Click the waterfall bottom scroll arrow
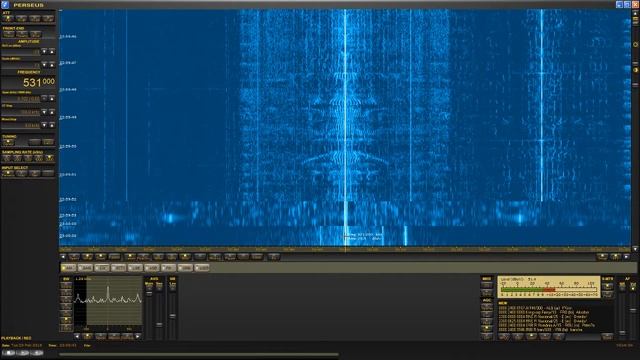 click(x=635, y=249)
